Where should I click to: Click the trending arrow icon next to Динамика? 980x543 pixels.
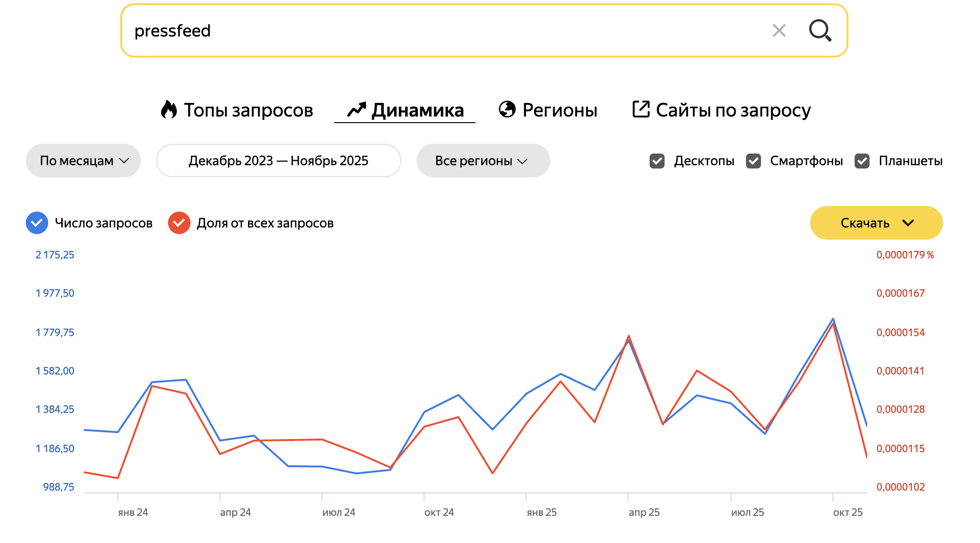pyautogui.click(x=356, y=110)
